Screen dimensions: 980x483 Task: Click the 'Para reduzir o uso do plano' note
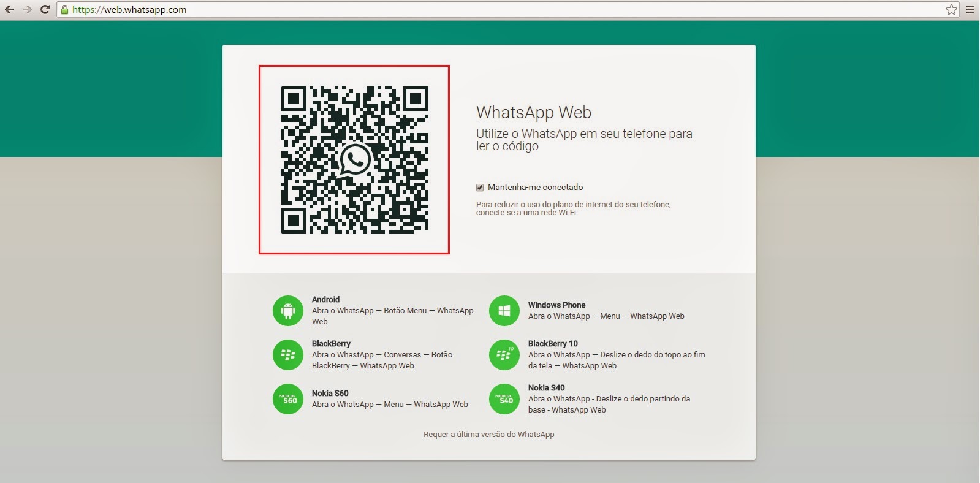(x=574, y=208)
